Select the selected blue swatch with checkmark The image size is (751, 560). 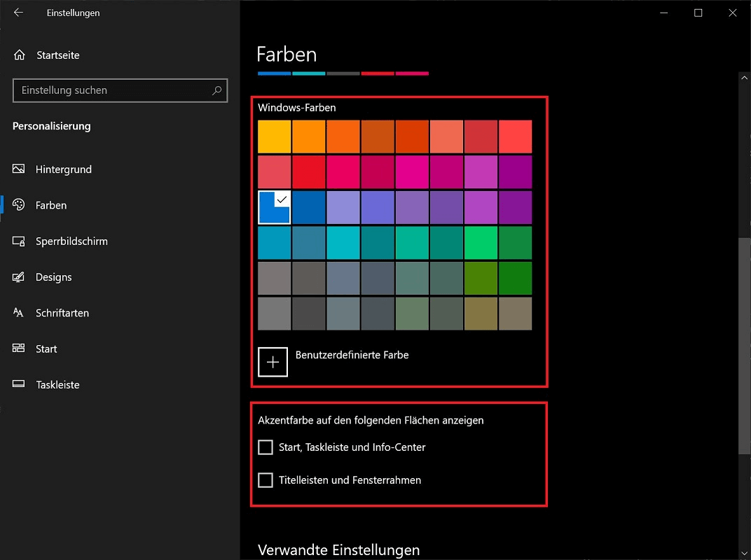pyautogui.click(x=275, y=207)
